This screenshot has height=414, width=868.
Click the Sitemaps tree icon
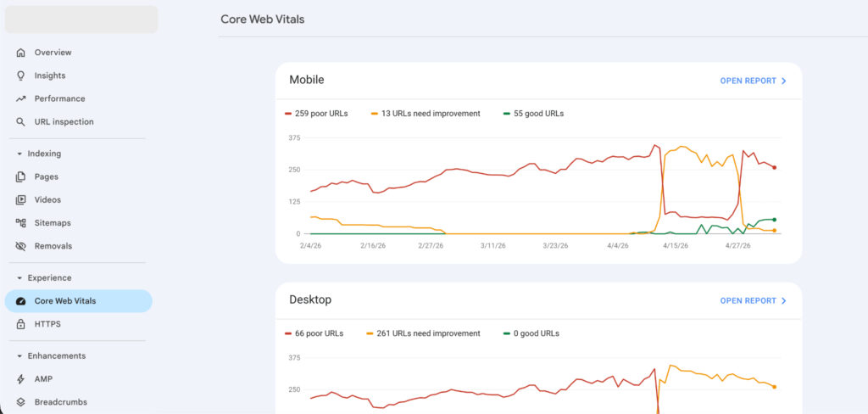[21, 223]
